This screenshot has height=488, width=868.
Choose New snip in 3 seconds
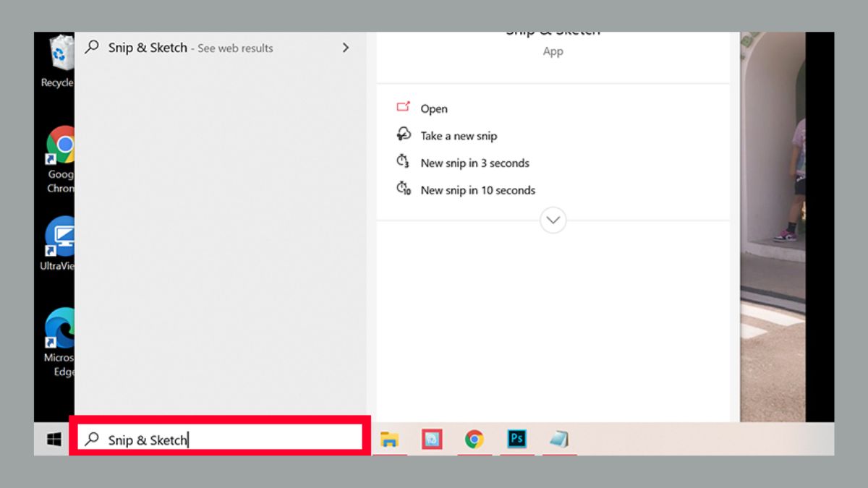[475, 163]
